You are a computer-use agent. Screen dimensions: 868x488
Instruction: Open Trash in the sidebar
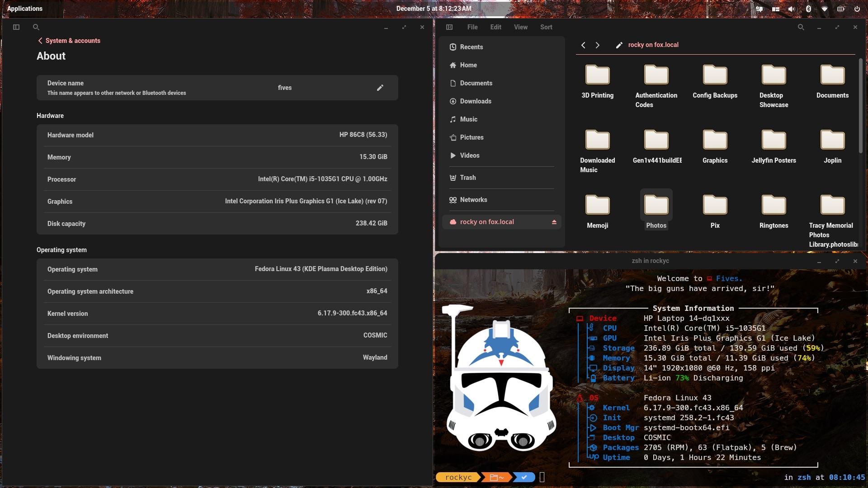coord(467,178)
